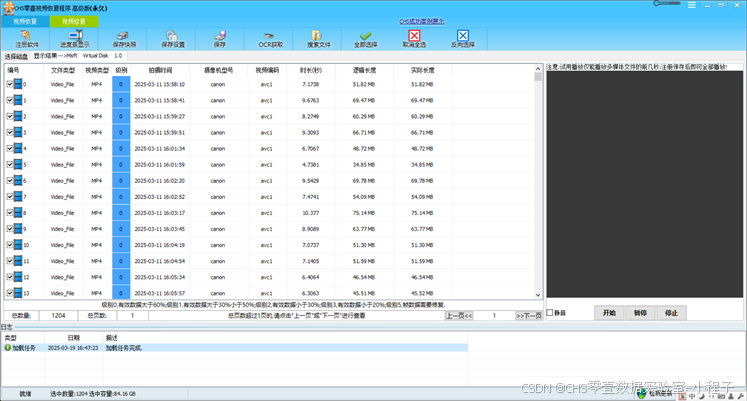The image size is (747, 401).
Task: Select duration value 10.377
Action: tap(311, 213)
